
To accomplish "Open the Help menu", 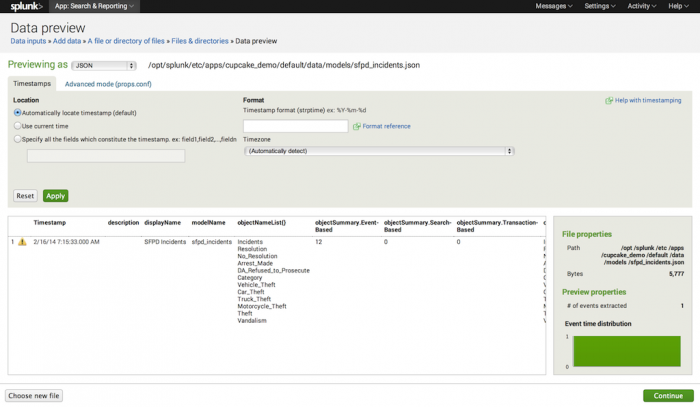I will [678, 6].
